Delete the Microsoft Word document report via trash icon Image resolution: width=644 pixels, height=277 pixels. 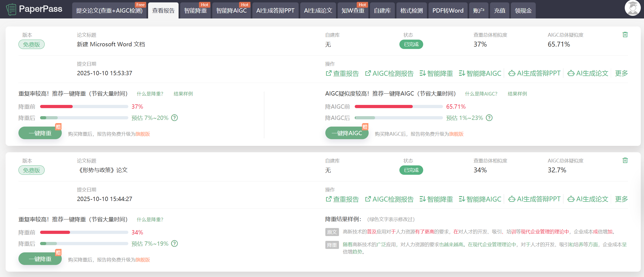coord(625,35)
